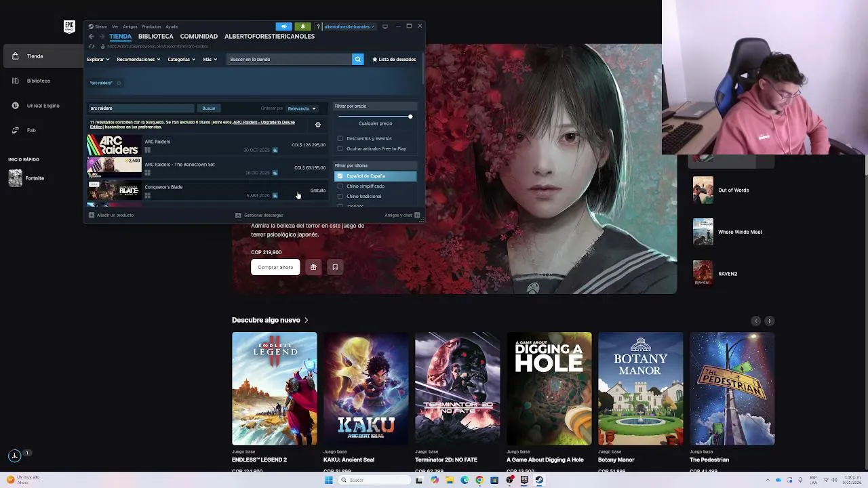Open ALBERTOFORESTIERICANOLES profile tab
This screenshot has height=488, width=868.
(x=269, y=36)
